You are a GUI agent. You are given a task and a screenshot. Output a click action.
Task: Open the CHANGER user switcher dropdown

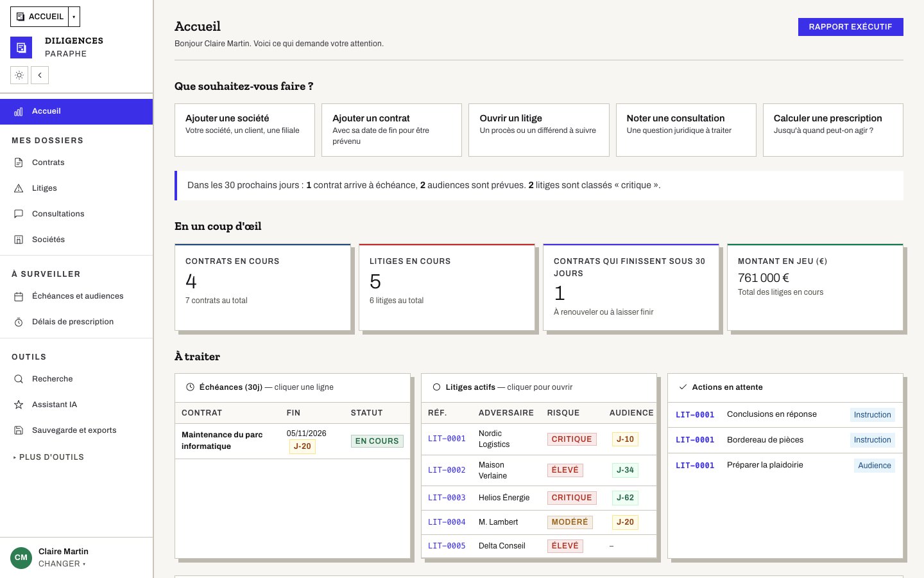[62, 564]
